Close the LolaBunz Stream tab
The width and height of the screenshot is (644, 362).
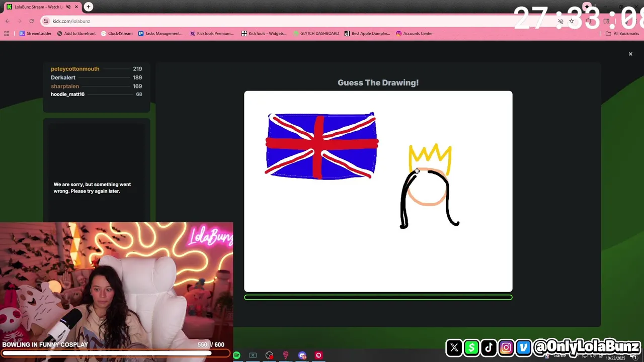[x=77, y=7]
